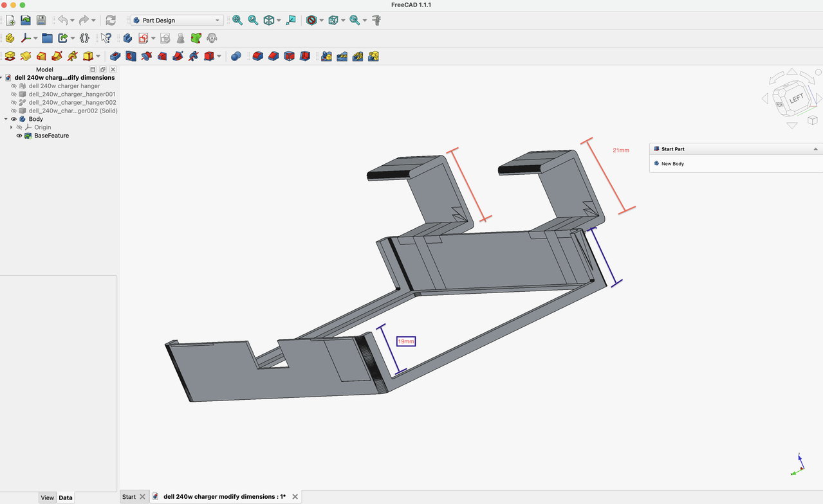Hide the BaseFeature with its eye icon

19,136
